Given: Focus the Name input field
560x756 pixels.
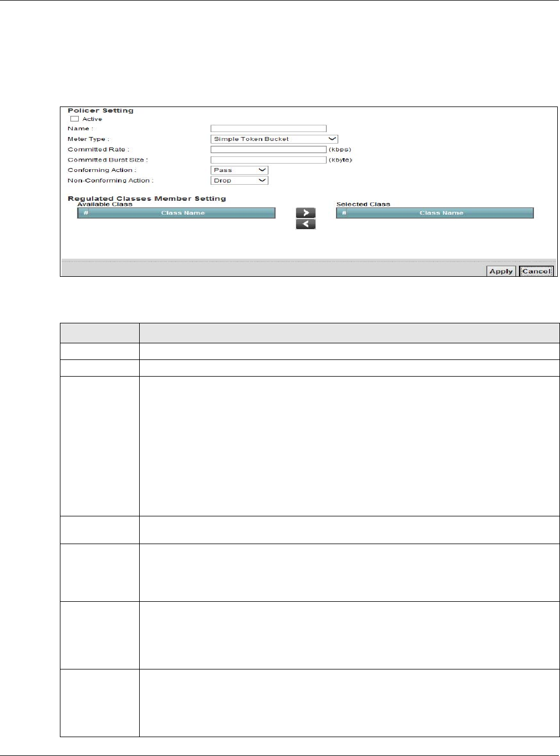Looking at the screenshot, I should point(268,129).
